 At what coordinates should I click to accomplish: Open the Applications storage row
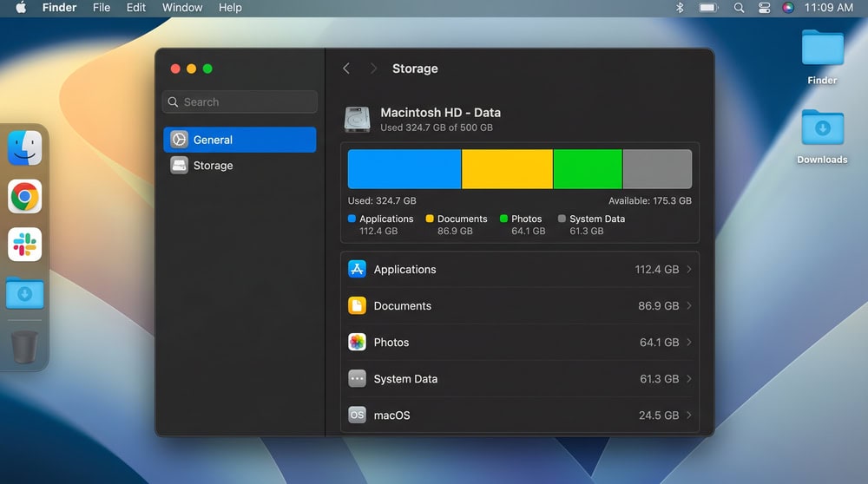click(x=520, y=270)
